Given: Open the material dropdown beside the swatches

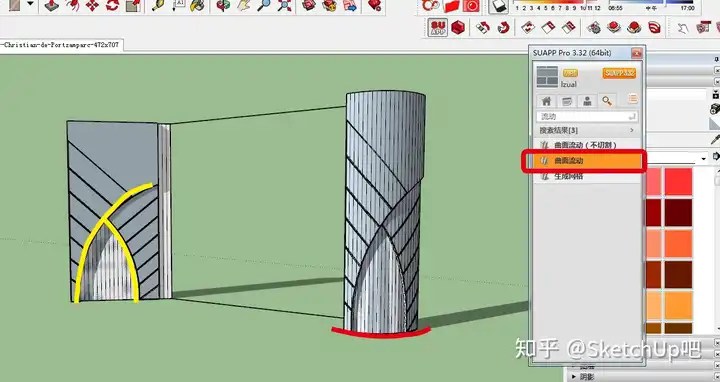Looking at the screenshot, I should 703,158.
